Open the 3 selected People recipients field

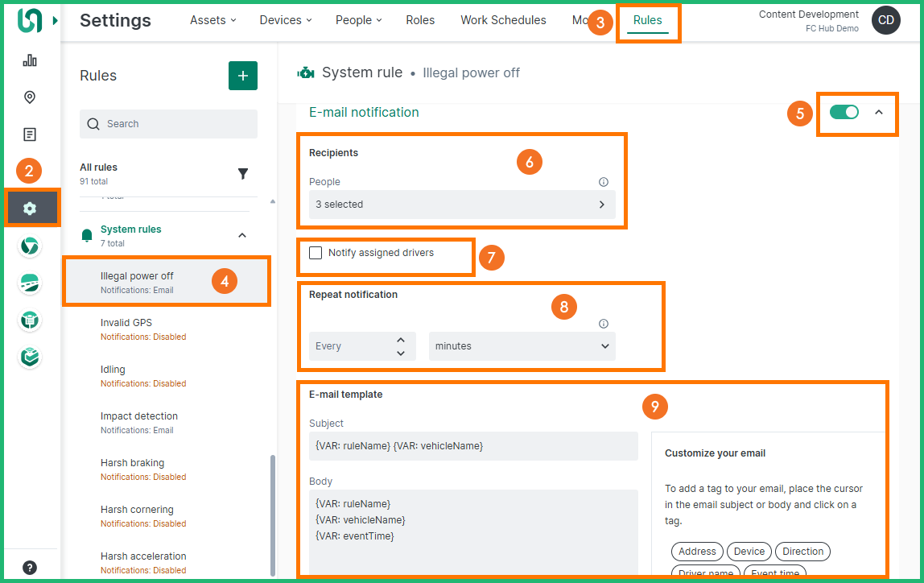[462, 205]
